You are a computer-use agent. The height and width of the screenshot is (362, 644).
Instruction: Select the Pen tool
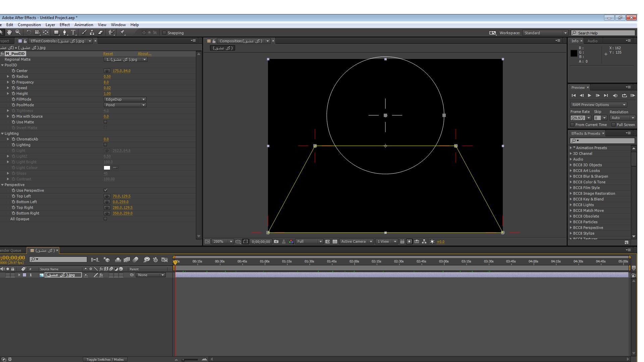[65, 33]
